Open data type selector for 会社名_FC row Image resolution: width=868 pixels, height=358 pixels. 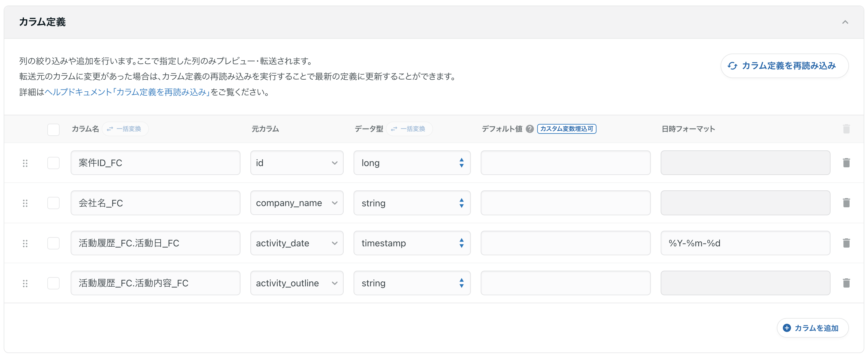coord(412,203)
